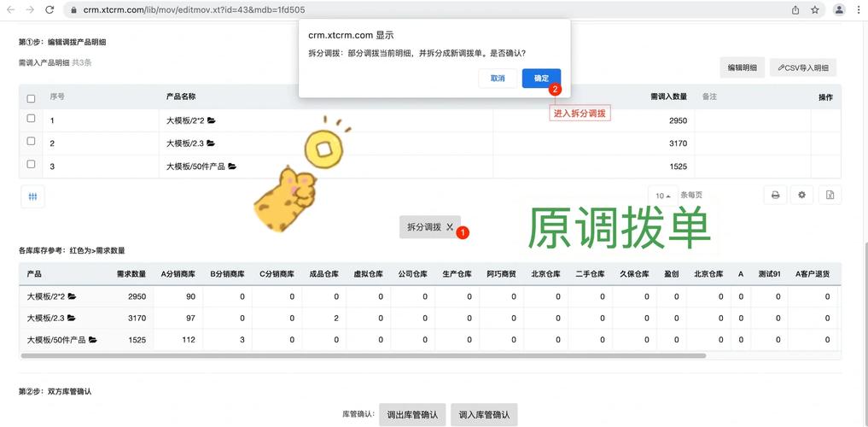Click the 成品仓库 column header
The width and height of the screenshot is (868, 427).
(x=323, y=274)
